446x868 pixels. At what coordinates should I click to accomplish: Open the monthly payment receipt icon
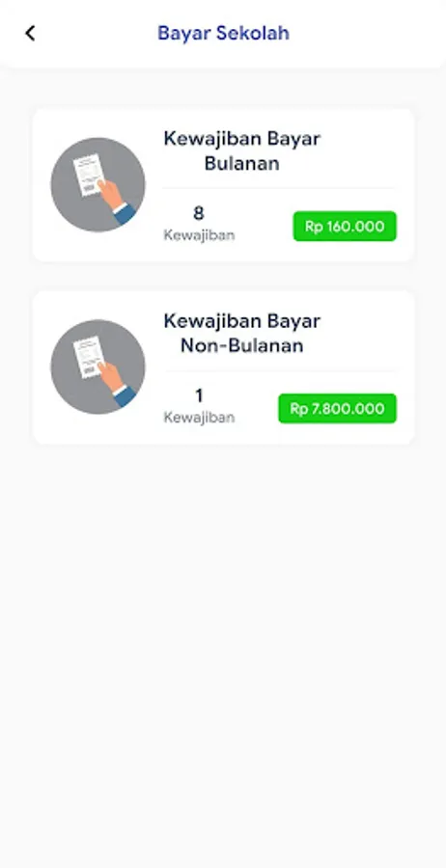point(98,185)
